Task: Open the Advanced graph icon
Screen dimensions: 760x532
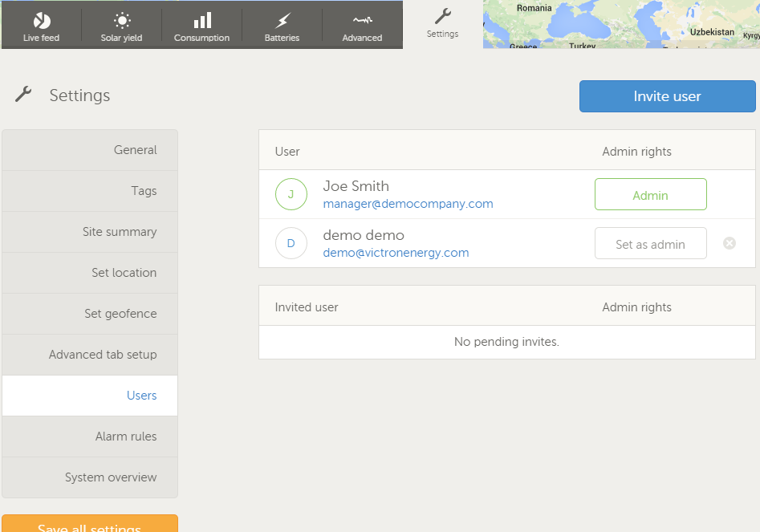Action: (363, 21)
